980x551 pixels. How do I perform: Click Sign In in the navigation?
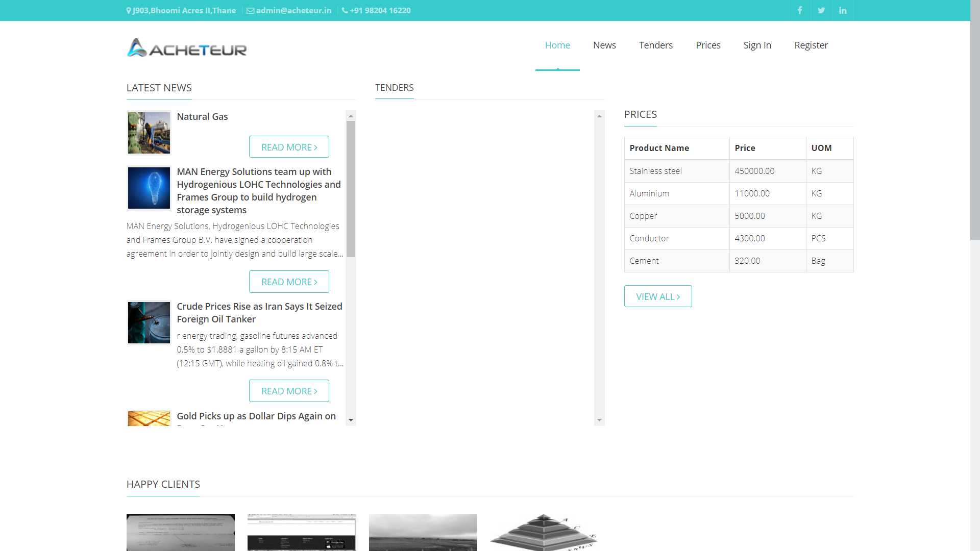point(757,45)
